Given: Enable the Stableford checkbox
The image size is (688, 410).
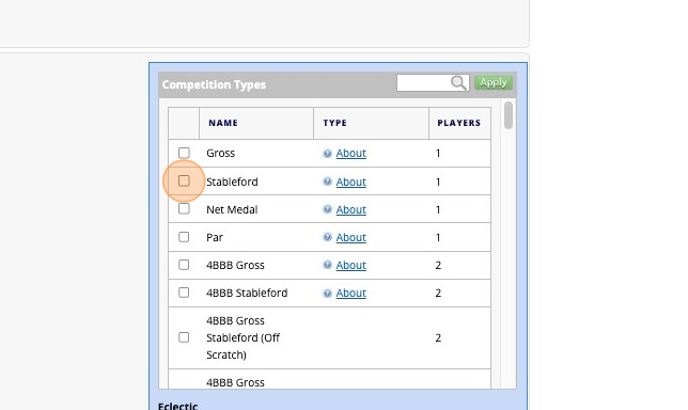Looking at the screenshot, I should coord(184,181).
